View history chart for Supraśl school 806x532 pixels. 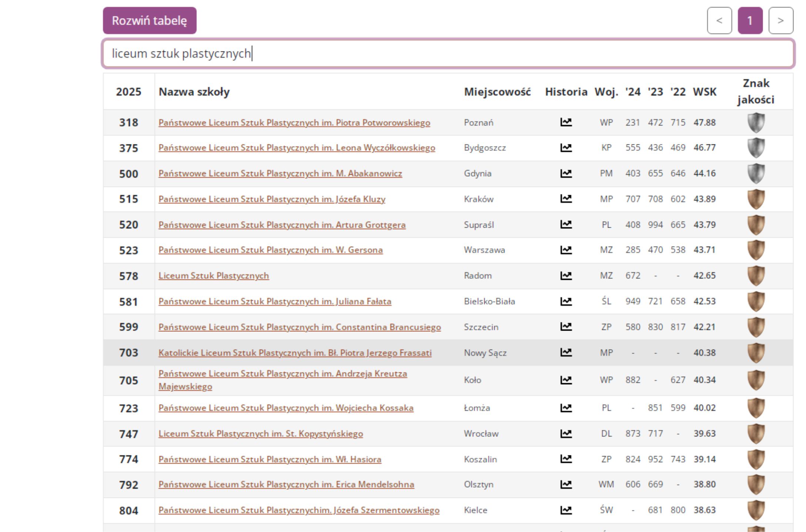tap(566, 224)
